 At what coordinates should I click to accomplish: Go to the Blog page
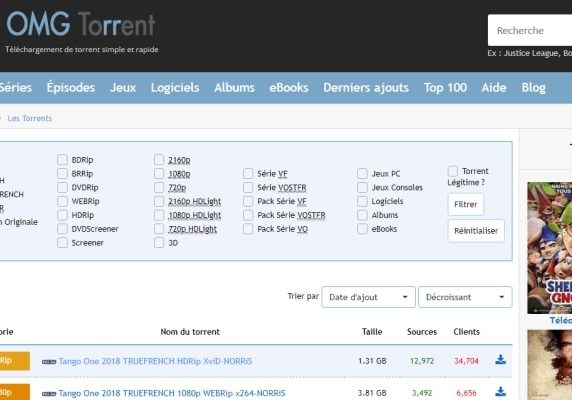[533, 88]
